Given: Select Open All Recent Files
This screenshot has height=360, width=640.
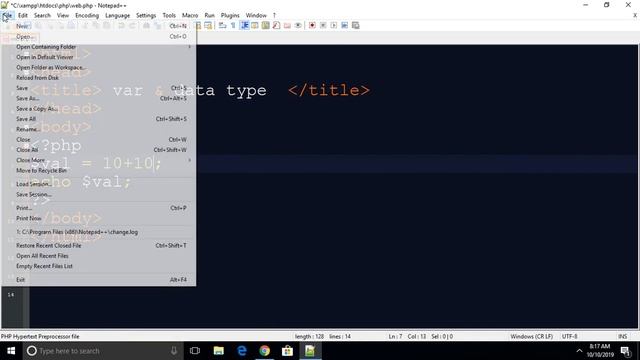Looking at the screenshot, I should [x=99, y=256].
